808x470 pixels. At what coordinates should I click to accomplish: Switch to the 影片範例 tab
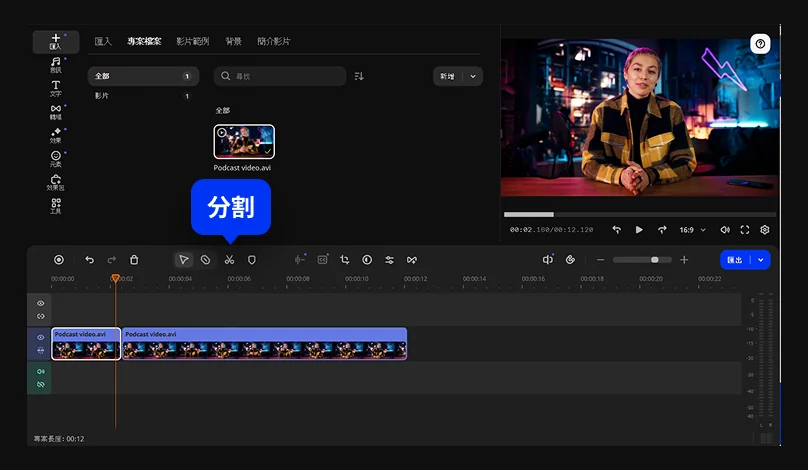[192, 42]
